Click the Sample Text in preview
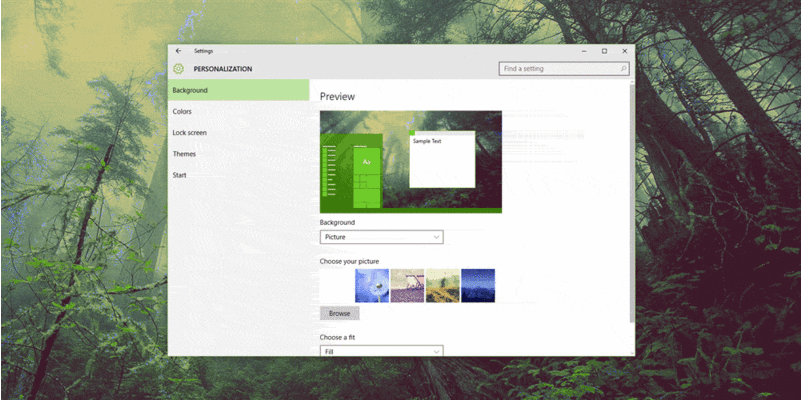802x400 pixels. 427,141
